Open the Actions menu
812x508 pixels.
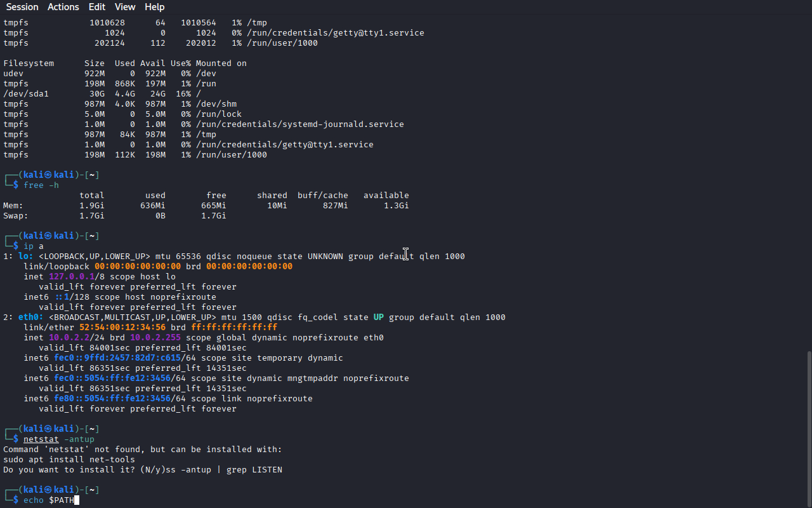tap(63, 7)
